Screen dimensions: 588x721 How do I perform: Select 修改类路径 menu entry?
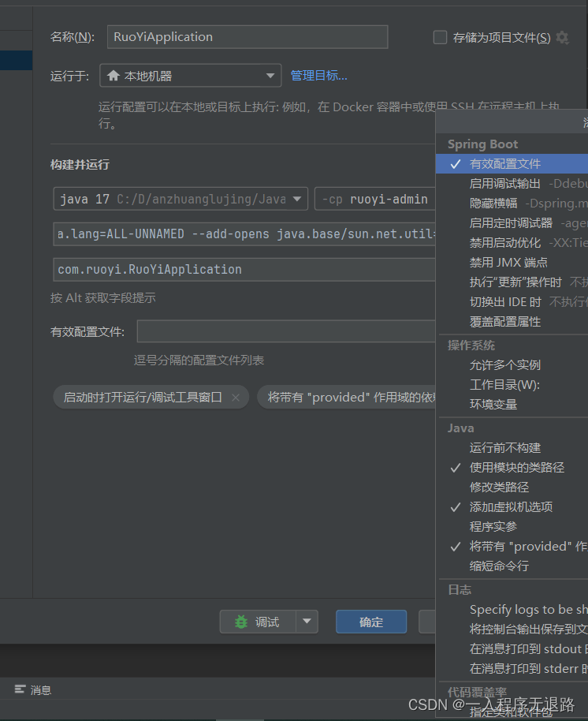[x=512, y=488]
